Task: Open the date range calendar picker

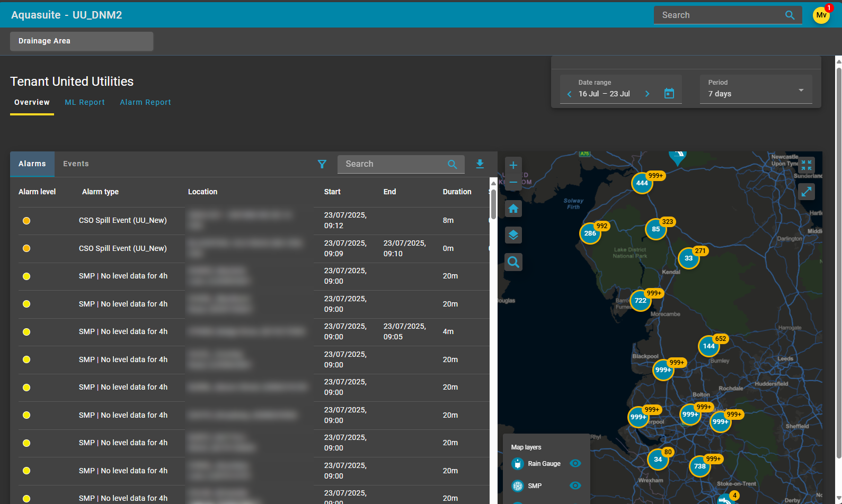Action: point(669,94)
